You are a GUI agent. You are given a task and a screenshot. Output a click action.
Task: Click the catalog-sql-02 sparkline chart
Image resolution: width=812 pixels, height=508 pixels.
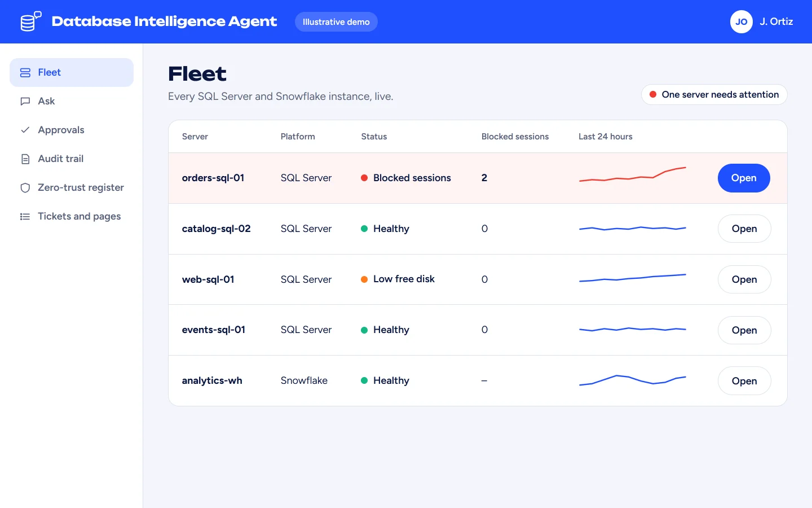[x=633, y=229]
